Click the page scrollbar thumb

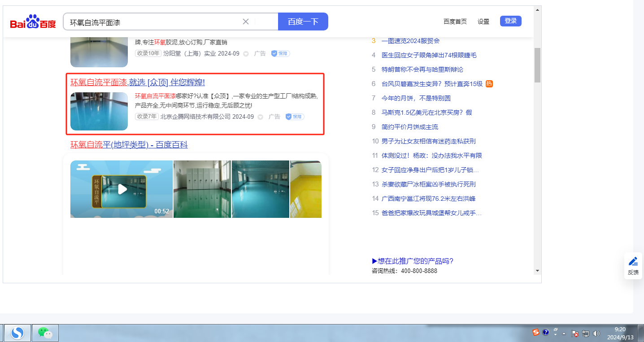click(x=537, y=65)
